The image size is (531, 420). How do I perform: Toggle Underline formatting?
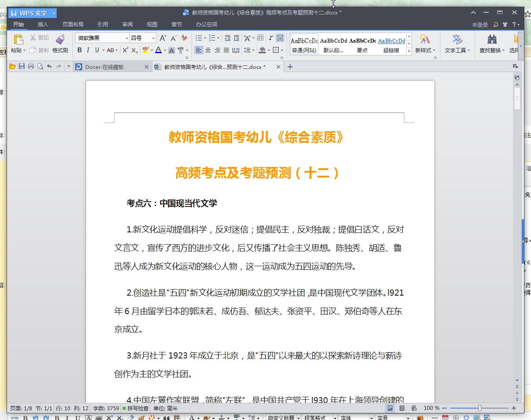[97, 50]
